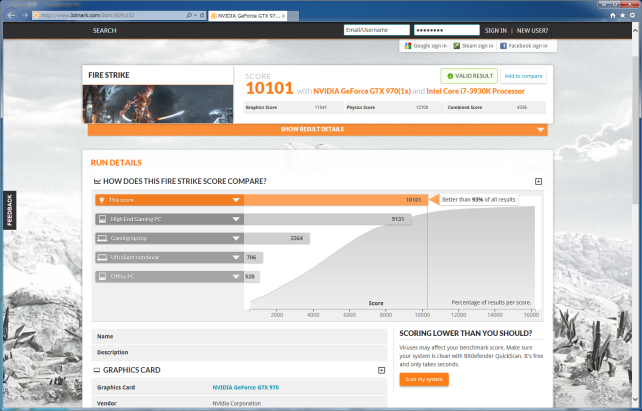
Task: Click the Physics Score 13708 value
Action: (x=421, y=108)
